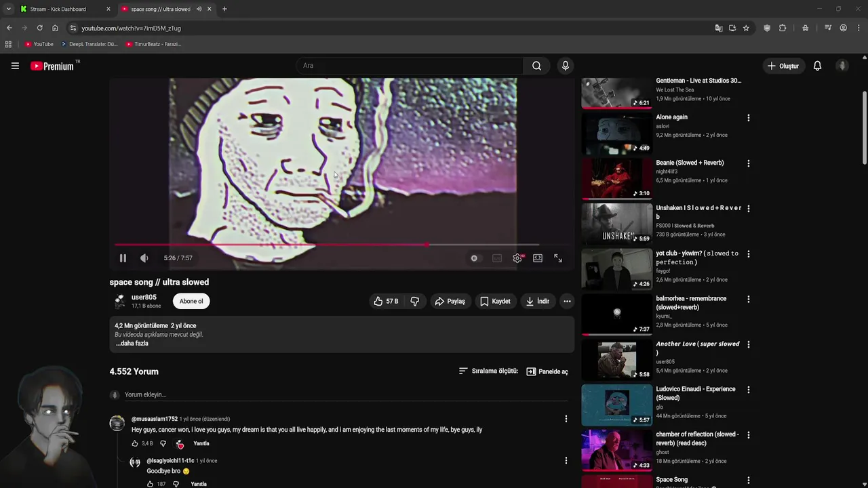The width and height of the screenshot is (868, 488).
Task: Open the user805 channel name
Action: point(144,297)
